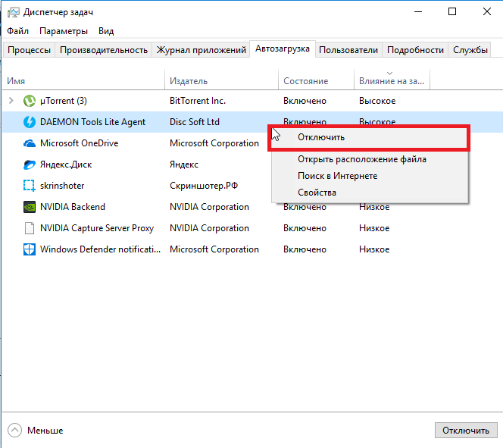The height and width of the screenshot is (448, 503).
Task: Open the Параметры menu
Action: tap(64, 31)
